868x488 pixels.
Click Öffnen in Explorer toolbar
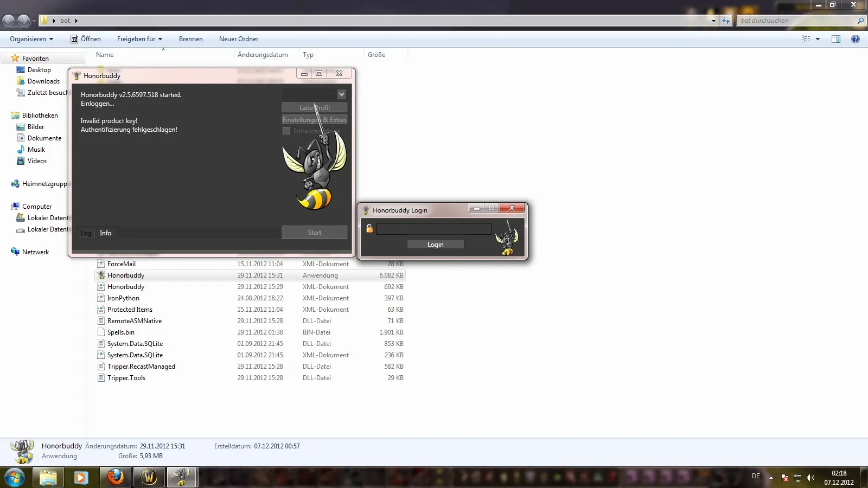point(86,39)
